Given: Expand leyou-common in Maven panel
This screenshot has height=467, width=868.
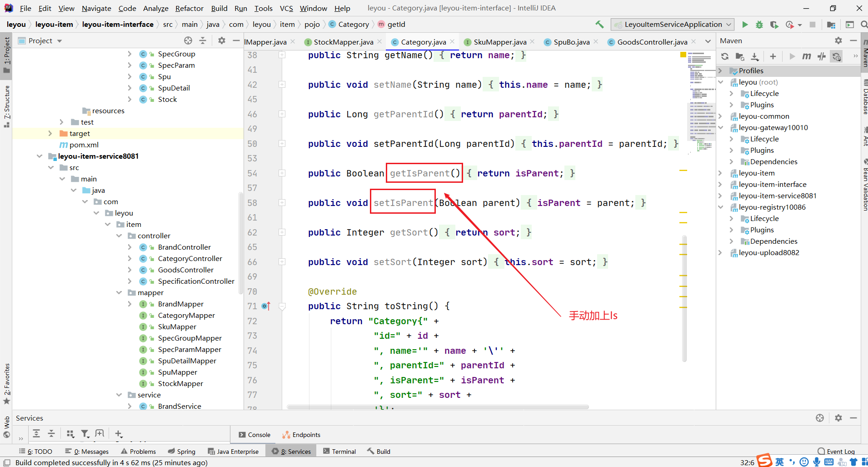Looking at the screenshot, I should click(x=720, y=116).
